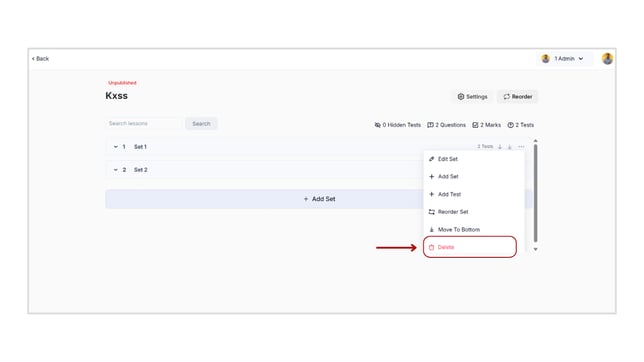The height and width of the screenshot is (362, 644).
Task: Collapse Set 1 using its chevron
Action: [x=115, y=147]
